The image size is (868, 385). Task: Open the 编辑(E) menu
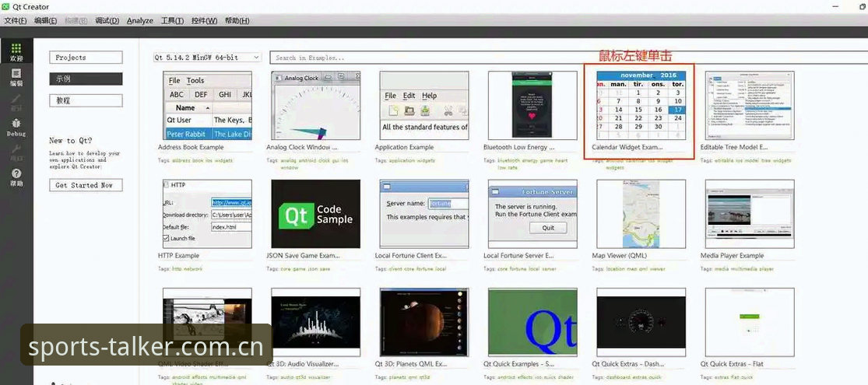coord(45,20)
